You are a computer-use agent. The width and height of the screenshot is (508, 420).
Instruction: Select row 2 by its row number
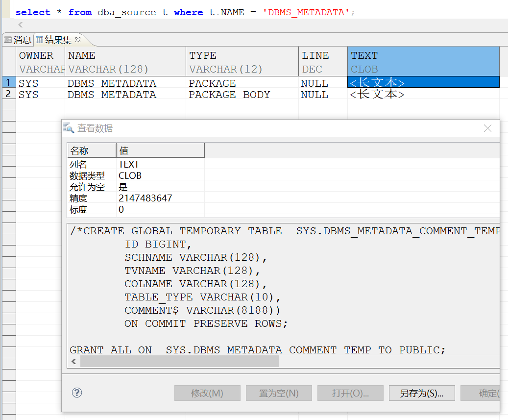(x=8, y=94)
